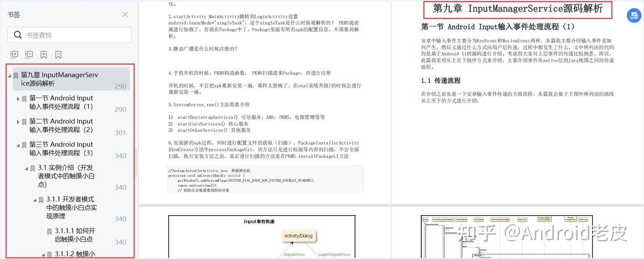Click the bookmark glyph beside 第九章 entry
The height and width of the screenshot is (259, 644).
(16, 75)
